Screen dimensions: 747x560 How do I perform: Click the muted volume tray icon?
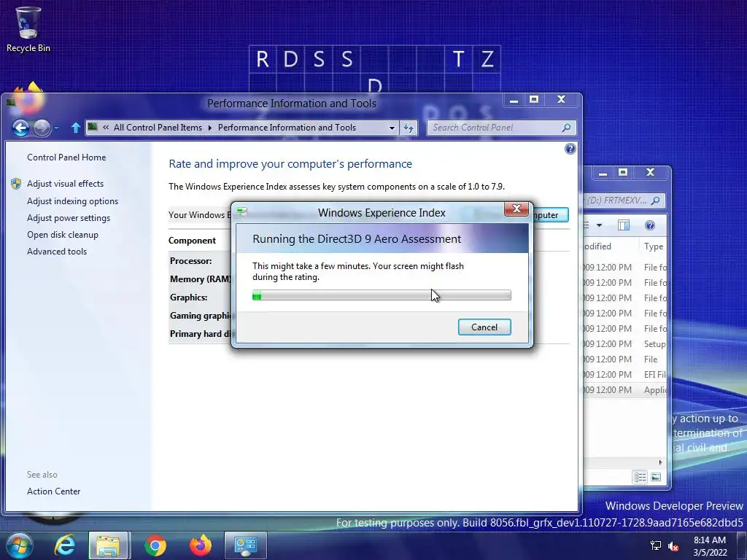(x=673, y=546)
